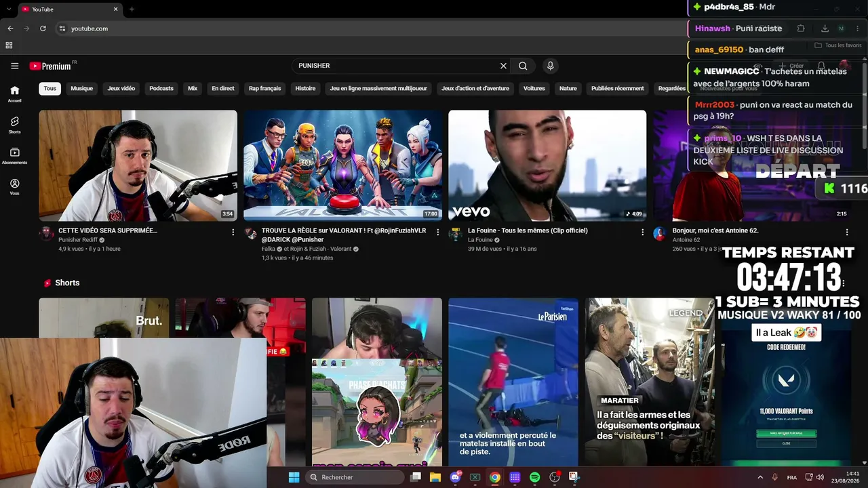868x488 pixels.
Task: Open options for TROUVE LA RÈGLE video
Action: click(438, 232)
